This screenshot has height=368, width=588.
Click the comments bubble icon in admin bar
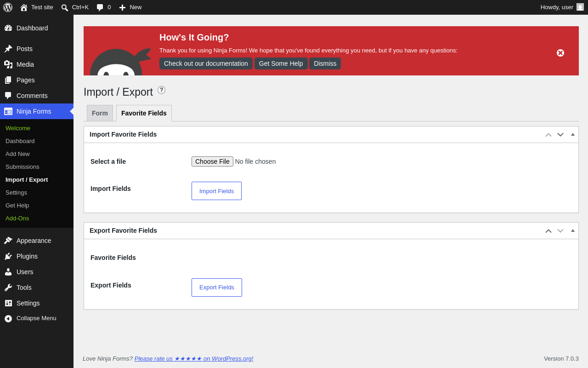(x=100, y=7)
